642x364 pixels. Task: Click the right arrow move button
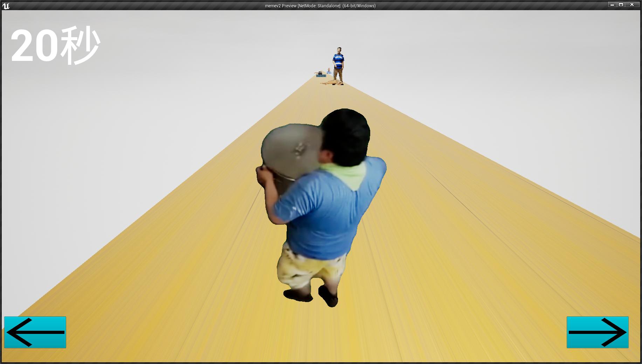(598, 332)
